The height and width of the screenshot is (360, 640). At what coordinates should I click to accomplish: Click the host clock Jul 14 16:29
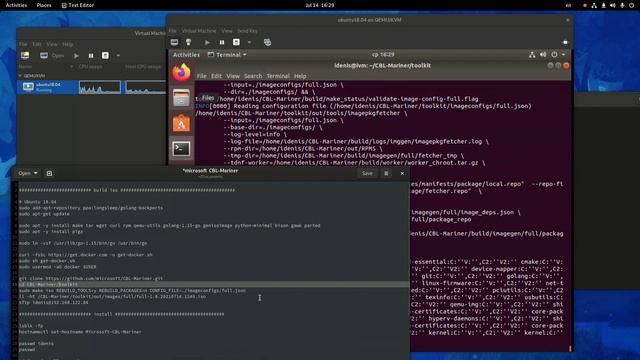tap(320, 5)
